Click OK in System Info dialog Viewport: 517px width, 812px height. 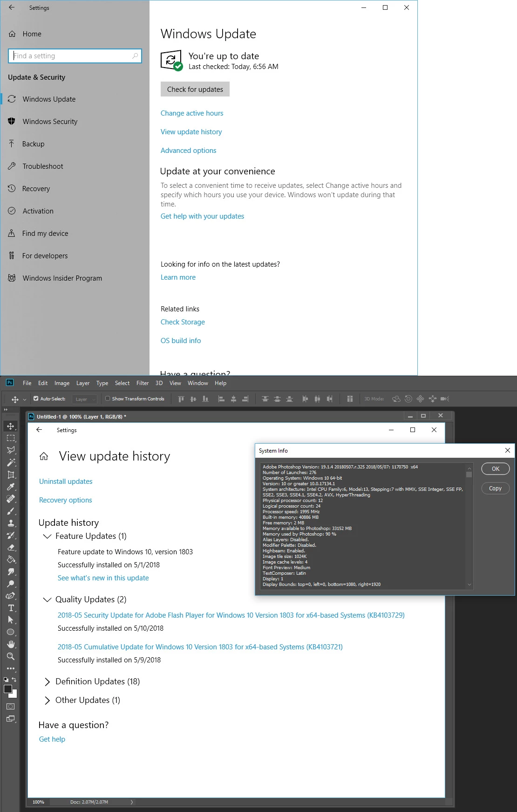496,469
